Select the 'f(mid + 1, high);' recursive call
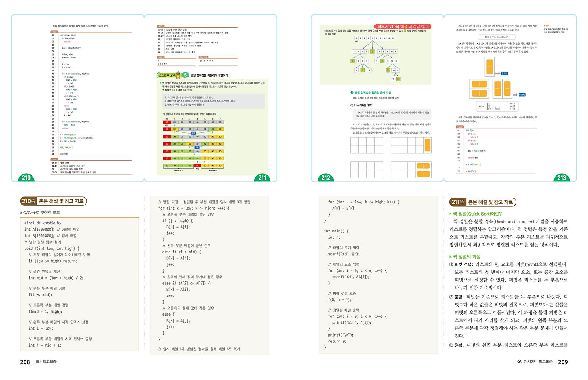Screen dimensions: 588x380 (x=45, y=312)
